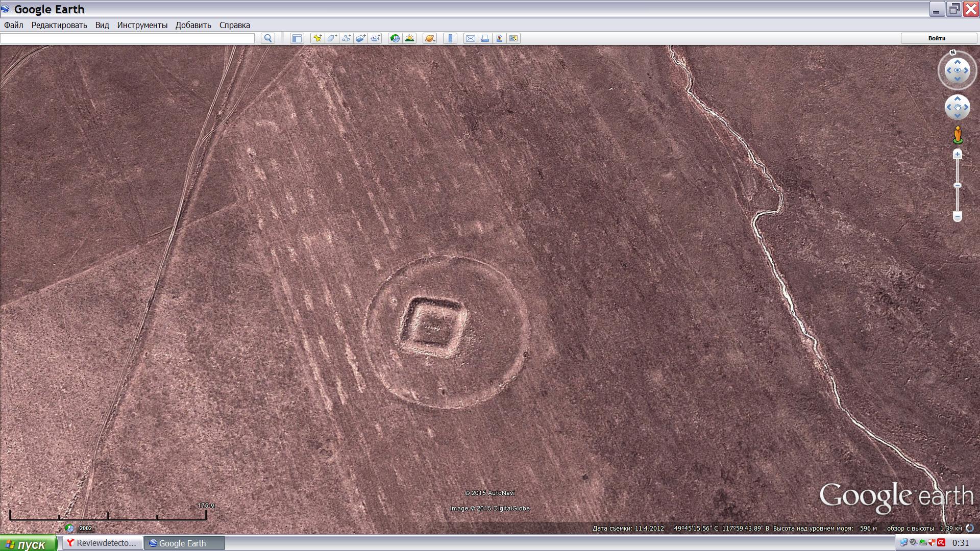Open the ruler measurement tool
This screenshot has width=980, height=551.
(x=450, y=38)
